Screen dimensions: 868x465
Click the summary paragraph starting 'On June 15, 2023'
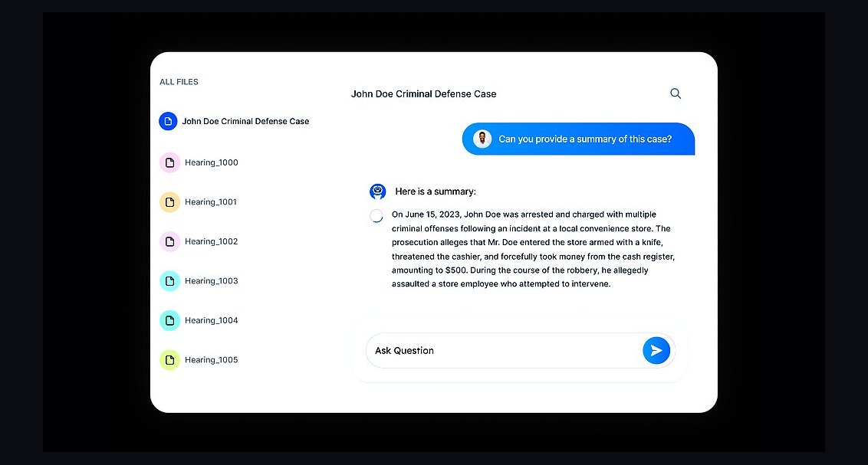coord(533,249)
